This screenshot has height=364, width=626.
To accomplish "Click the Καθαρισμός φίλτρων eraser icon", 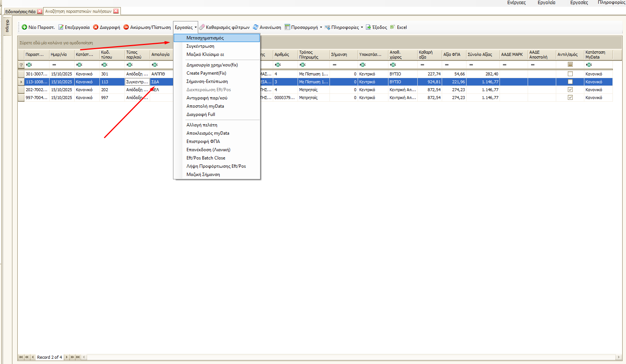I will click(202, 27).
